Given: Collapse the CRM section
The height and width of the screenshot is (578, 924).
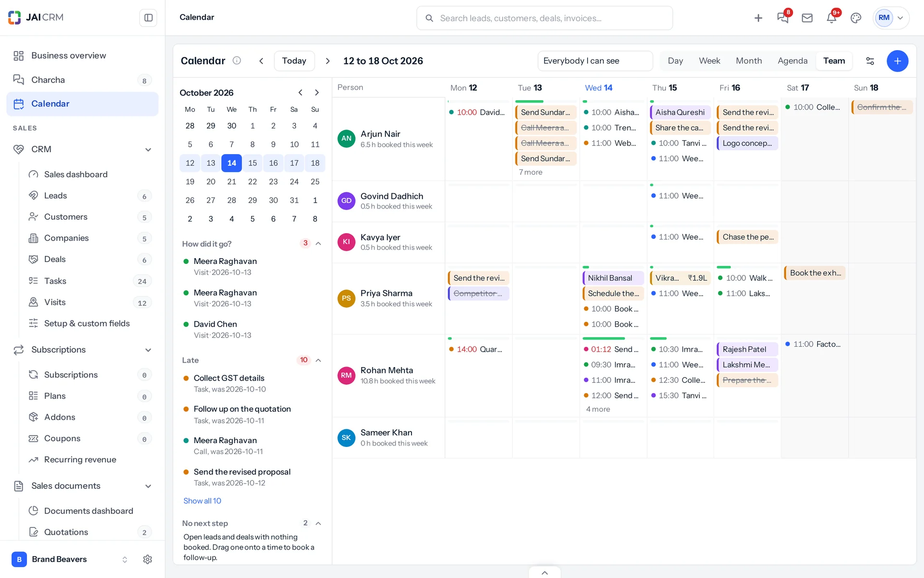Looking at the screenshot, I should (148, 149).
